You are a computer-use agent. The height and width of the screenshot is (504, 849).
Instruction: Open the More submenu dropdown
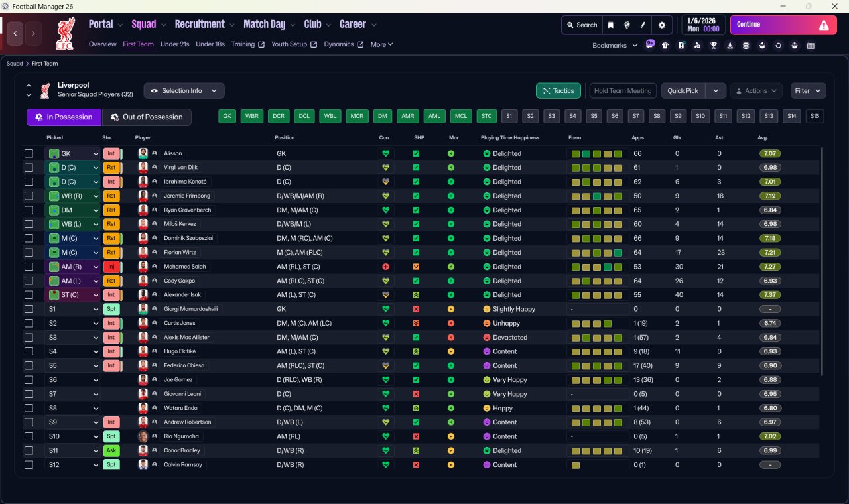point(381,44)
